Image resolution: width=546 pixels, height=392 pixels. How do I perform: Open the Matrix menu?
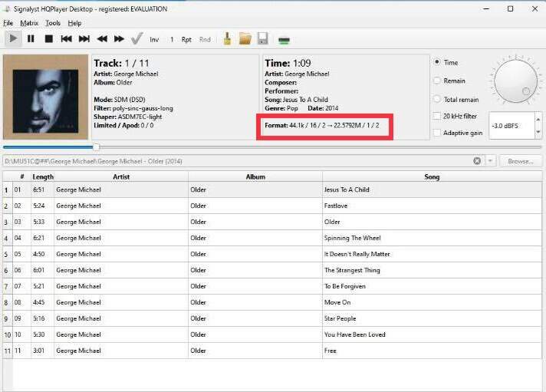(29, 23)
